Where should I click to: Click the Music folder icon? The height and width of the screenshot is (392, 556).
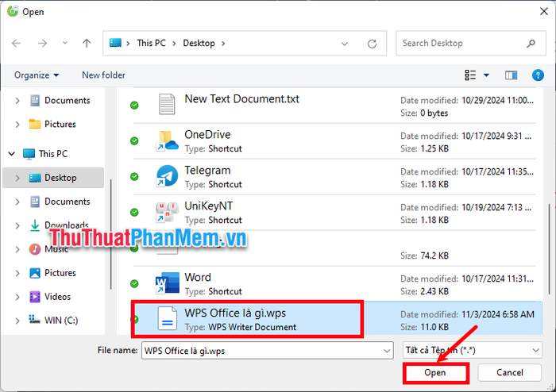click(35, 249)
